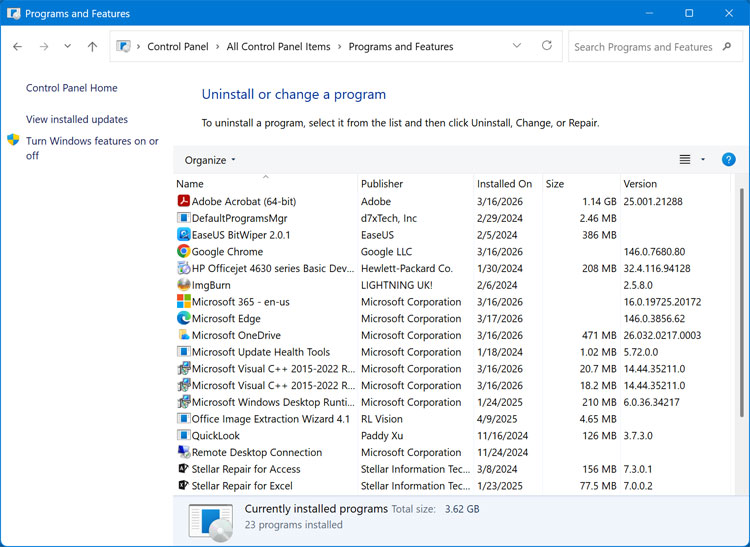Open the Organize dropdown menu
Viewport: 750px width, 547px height.
point(210,160)
